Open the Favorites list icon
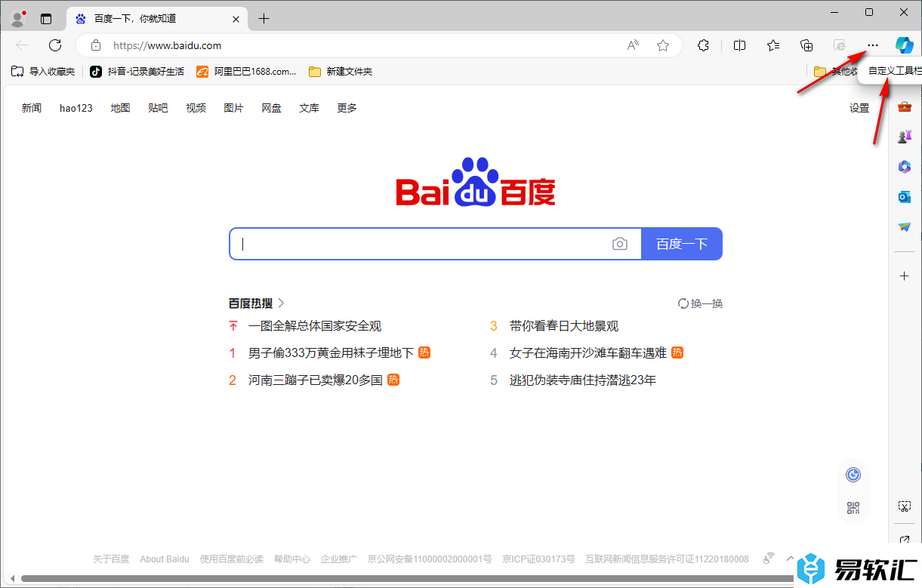 pos(773,45)
